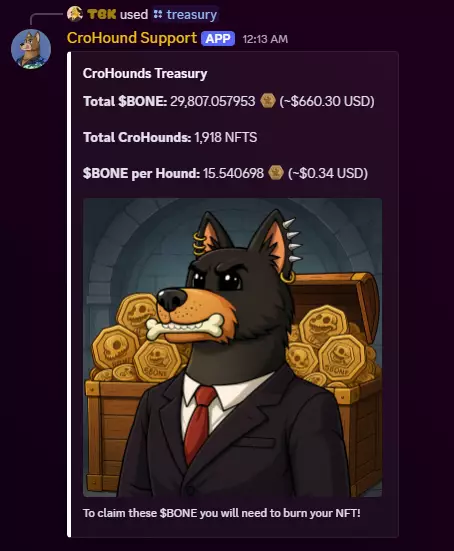Click TBK's small avatar in reply line

click(x=75, y=14)
